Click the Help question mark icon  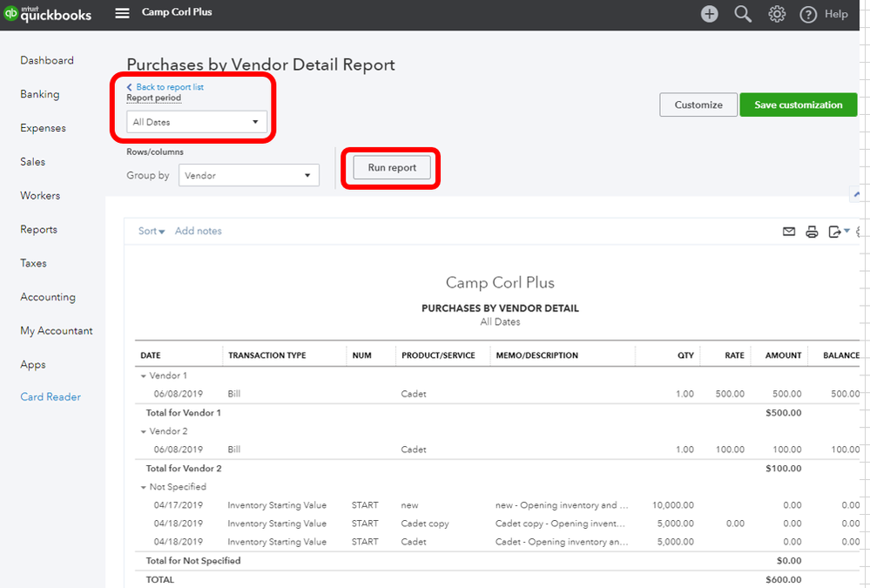808,14
